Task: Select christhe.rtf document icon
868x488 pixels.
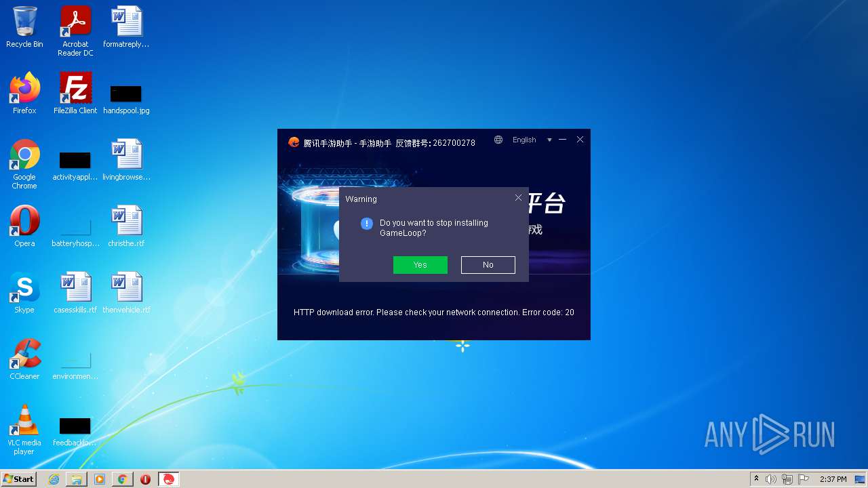Action: pos(126,226)
